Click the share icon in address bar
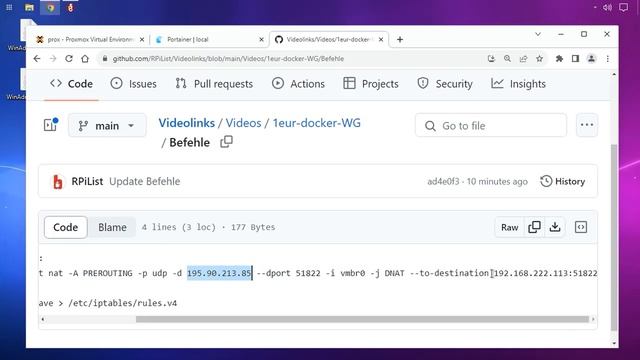The width and height of the screenshot is (640, 360). (x=523, y=59)
